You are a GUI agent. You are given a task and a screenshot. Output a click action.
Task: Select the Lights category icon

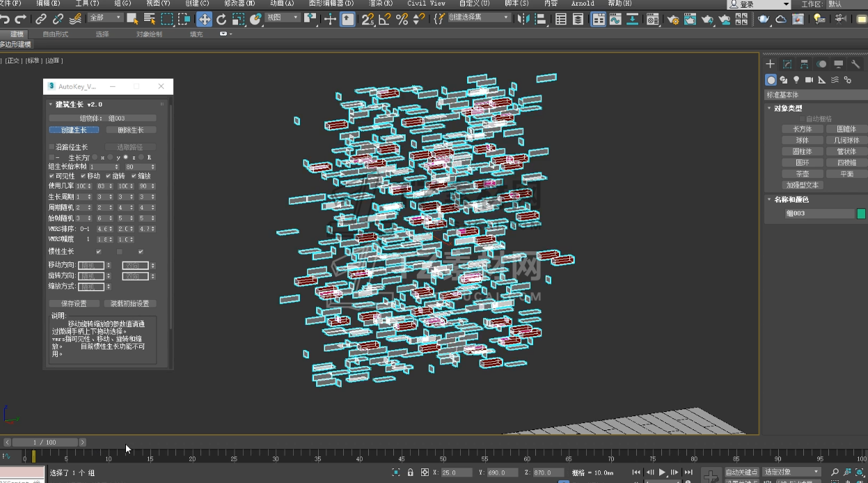[796, 80]
